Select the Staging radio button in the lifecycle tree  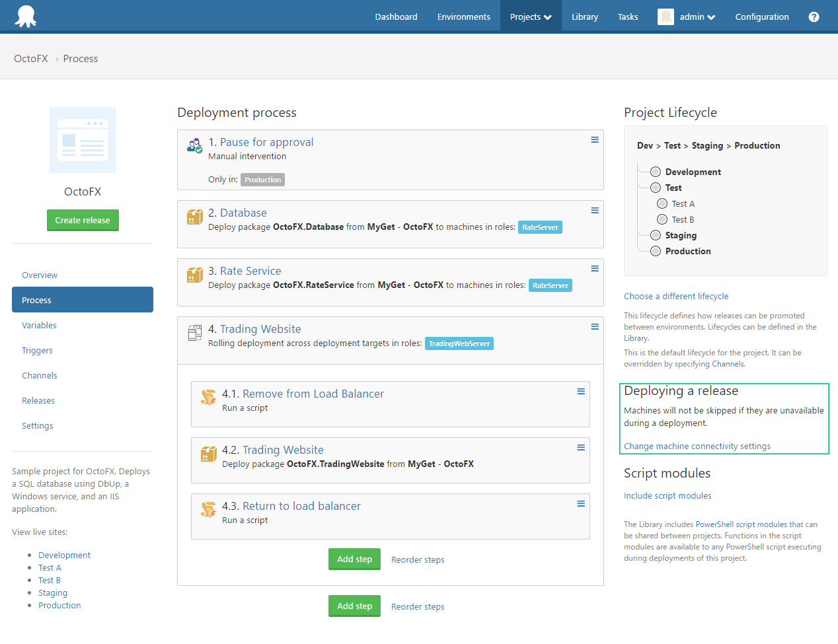[x=655, y=235]
